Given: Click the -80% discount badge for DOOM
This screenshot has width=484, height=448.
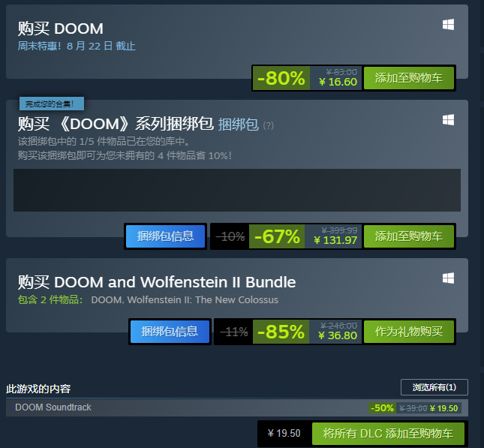Looking at the screenshot, I should coord(281,78).
